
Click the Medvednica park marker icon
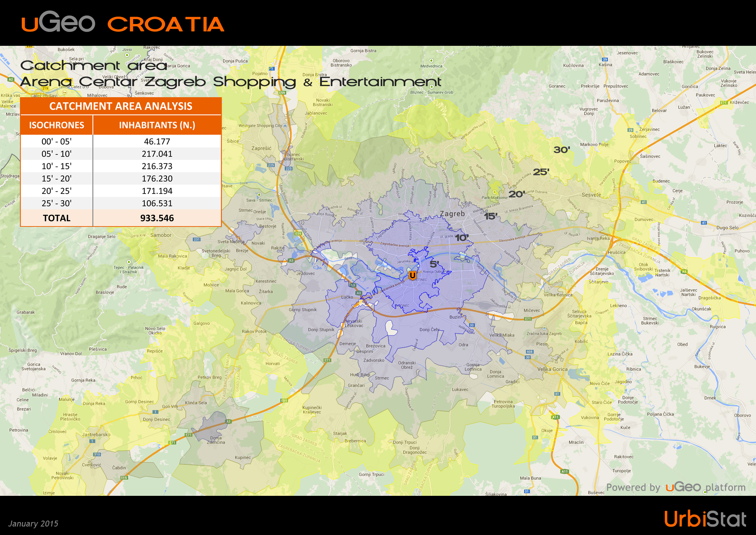431,60
